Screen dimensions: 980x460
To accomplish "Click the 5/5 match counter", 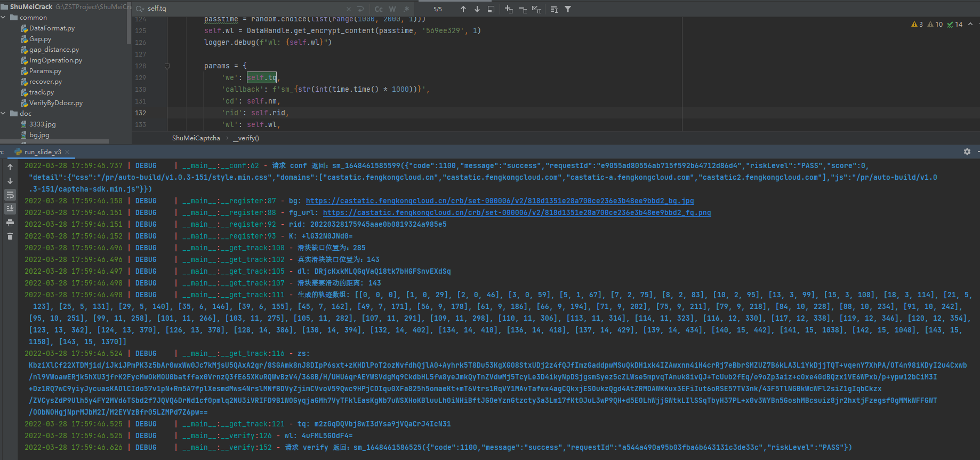I will (x=438, y=9).
